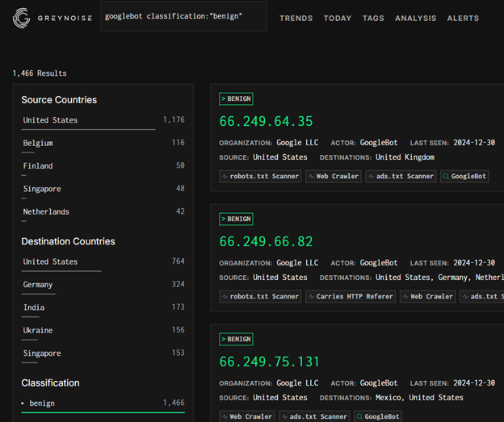
Task: Click GoogleBot actor on 66.249.66.82 card
Action: 379,263
